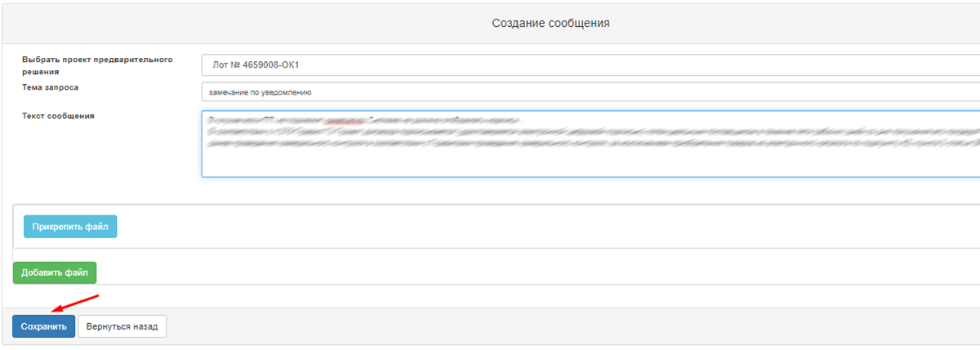Click the Создание сообщения heading
Screen dimensions: 980x350
(550, 23)
